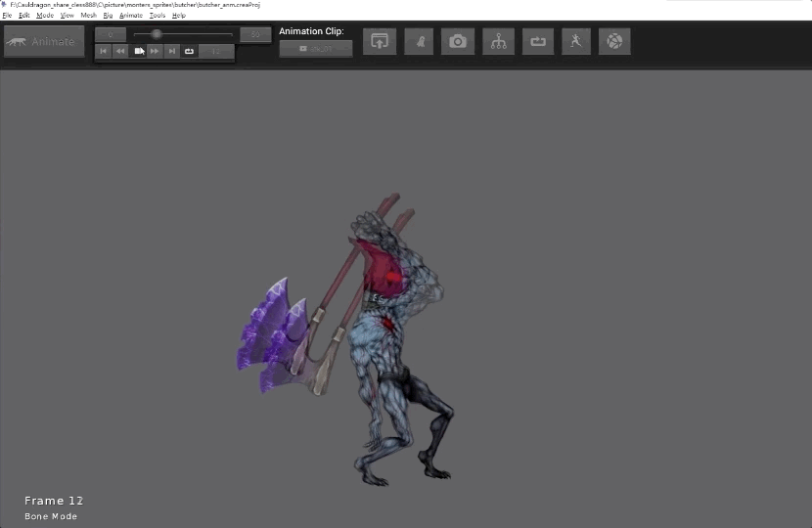
Task: Click the bone hierarchy tree icon
Action: [x=499, y=41]
